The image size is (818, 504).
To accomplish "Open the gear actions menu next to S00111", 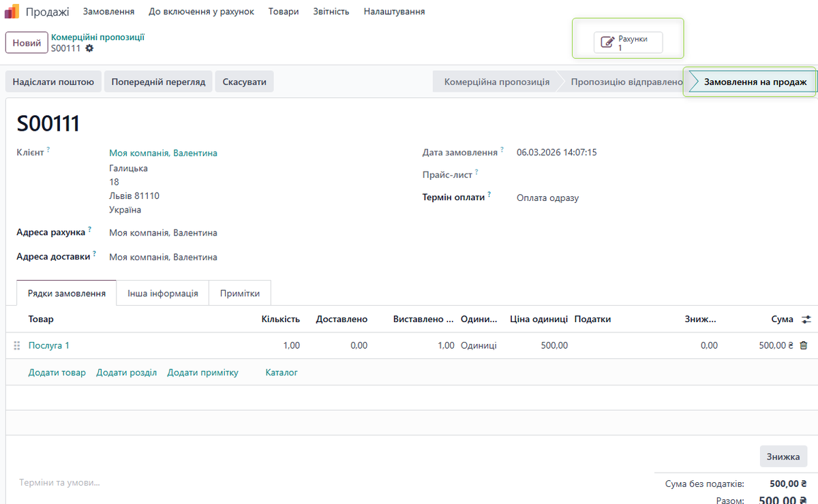I will pyautogui.click(x=89, y=48).
